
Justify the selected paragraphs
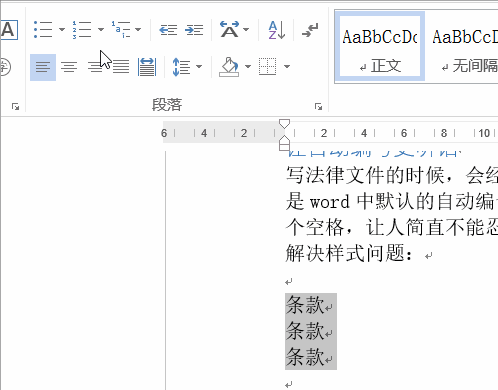(x=121, y=67)
